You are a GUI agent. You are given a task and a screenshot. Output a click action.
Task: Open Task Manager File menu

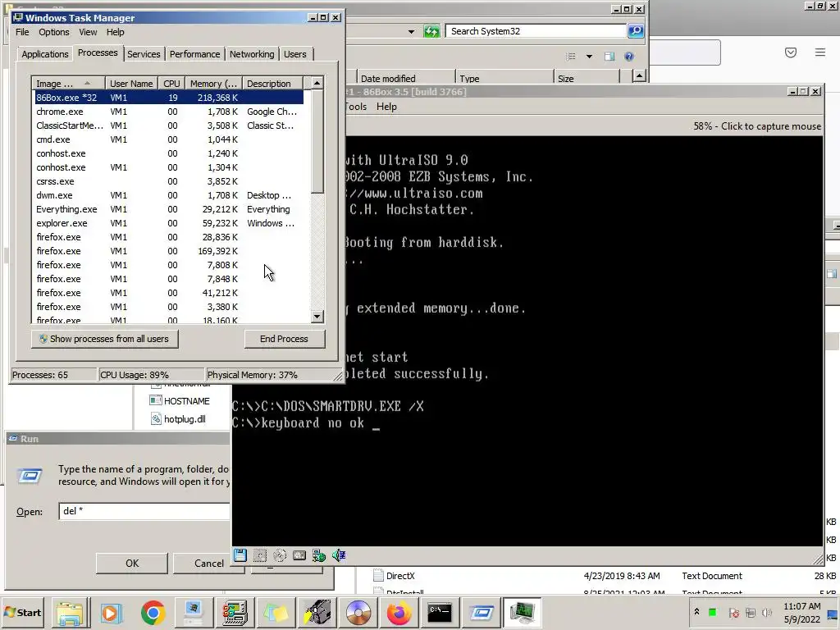click(22, 32)
